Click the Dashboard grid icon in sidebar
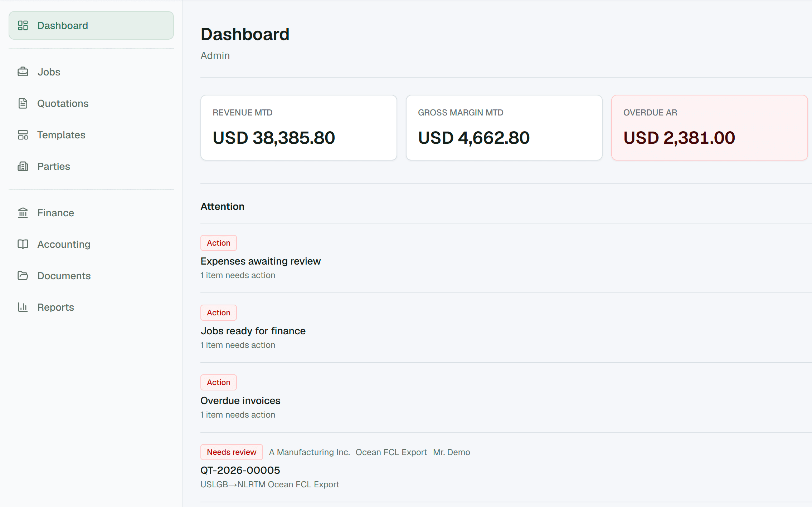Image resolution: width=812 pixels, height=507 pixels. coord(23,25)
